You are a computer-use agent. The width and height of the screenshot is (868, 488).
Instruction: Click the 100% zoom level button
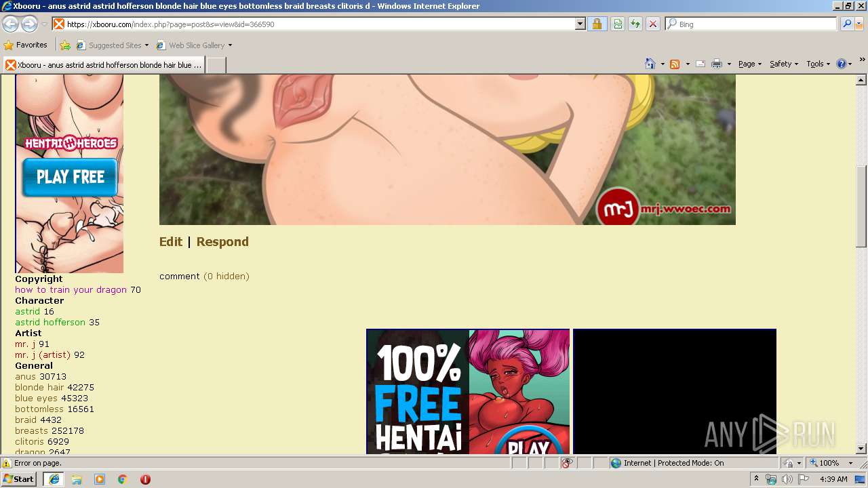pyautogui.click(x=824, y=464)
